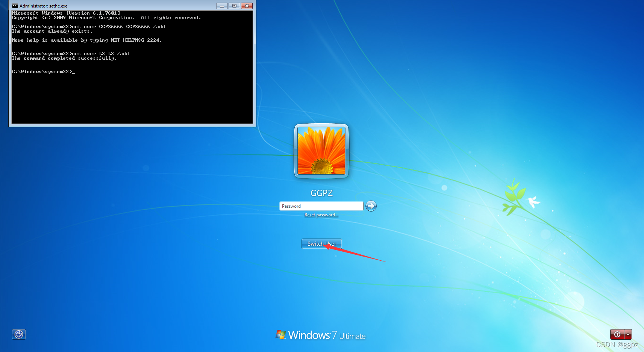Close the Administrator sethc.exe window
This screenshot has width=644, height=352.
click(247, 6)
